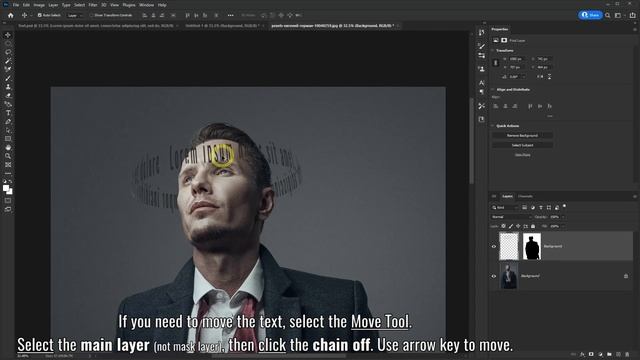Switch to the Untitled-1 document tab
This screenshot has height=360, width=640.
point(223,25)
